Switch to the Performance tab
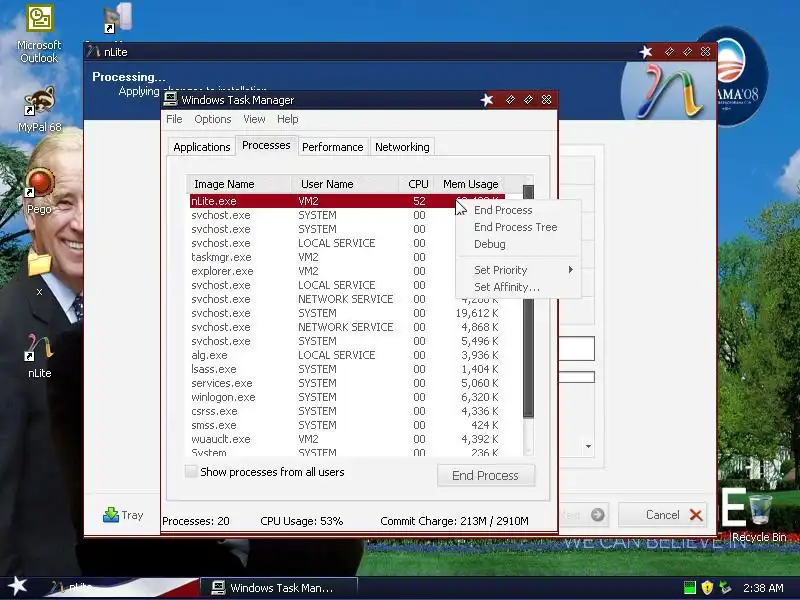The width and height of the screenshot is (800, 600). pyautogui.click(x=333, y=147)
